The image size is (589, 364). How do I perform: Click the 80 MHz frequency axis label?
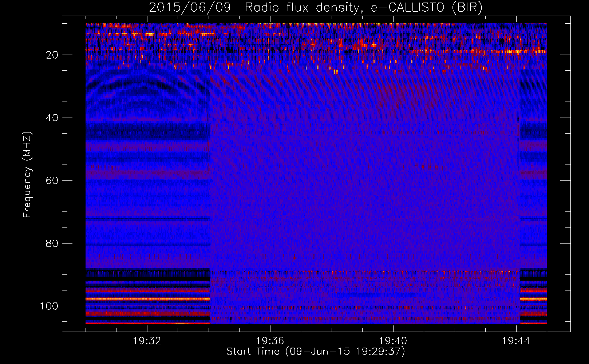[x=52, y=244]
